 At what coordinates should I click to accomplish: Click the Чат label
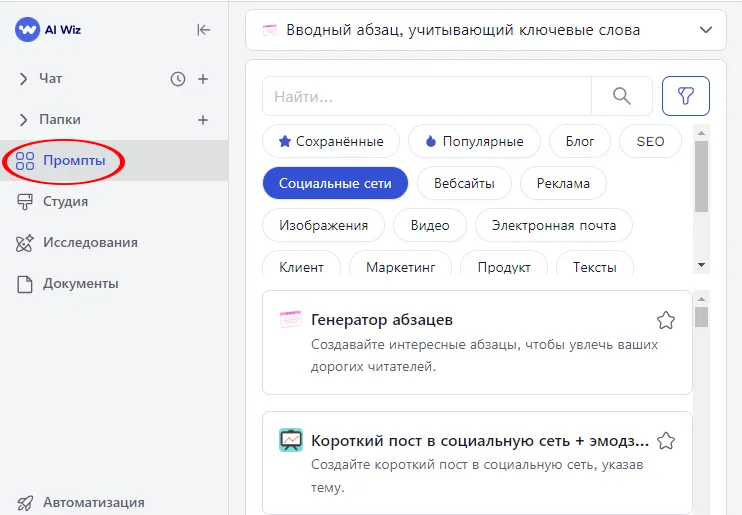click(51, 79)
